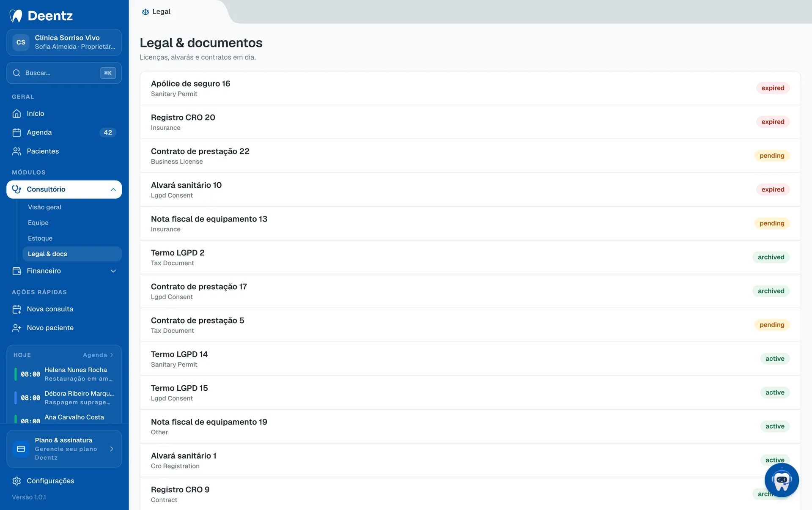812x510 pixels.
Task: Open the Plano & assinatura arrow
Action: 112,449
